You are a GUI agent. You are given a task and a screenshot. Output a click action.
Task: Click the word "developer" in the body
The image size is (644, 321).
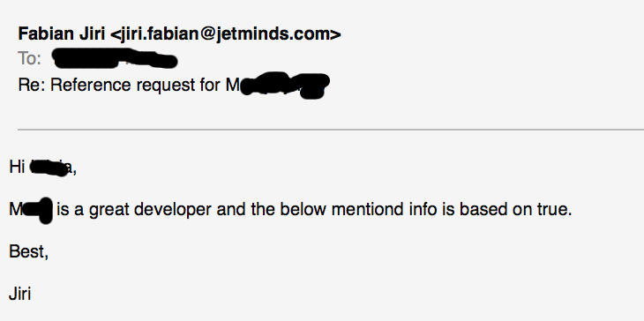(173, 210)
